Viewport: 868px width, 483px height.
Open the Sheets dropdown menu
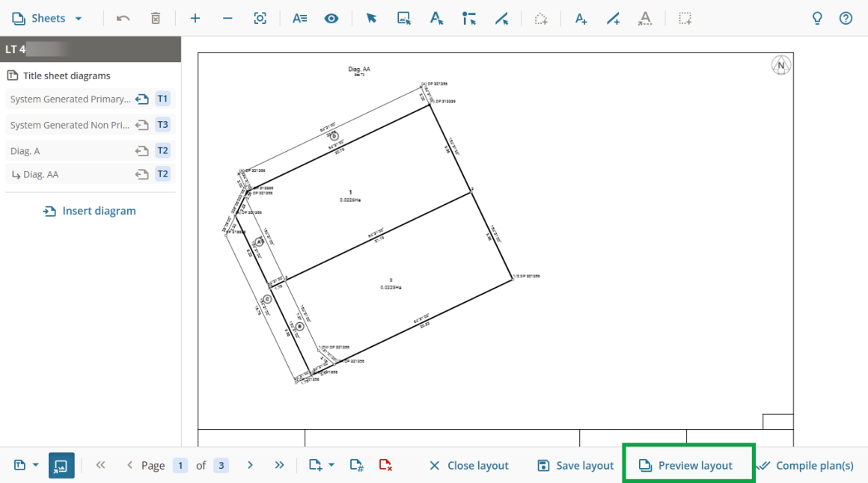tap(47, 18)
